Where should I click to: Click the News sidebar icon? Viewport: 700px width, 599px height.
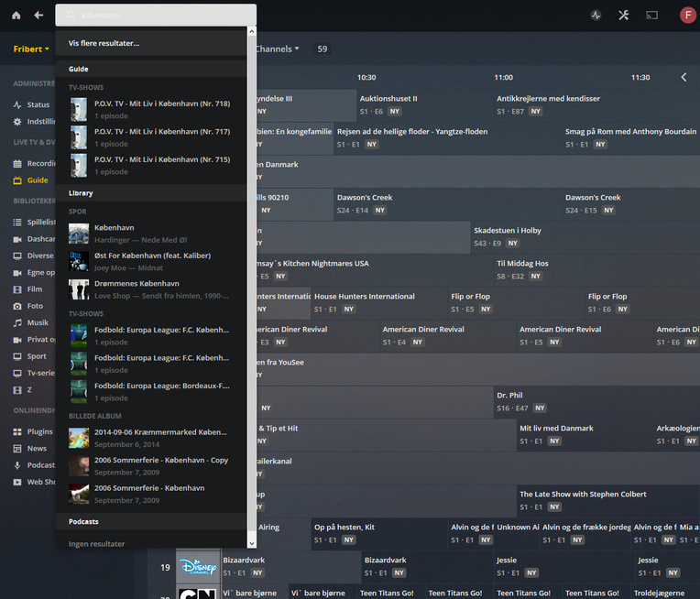tap(17, 449)
